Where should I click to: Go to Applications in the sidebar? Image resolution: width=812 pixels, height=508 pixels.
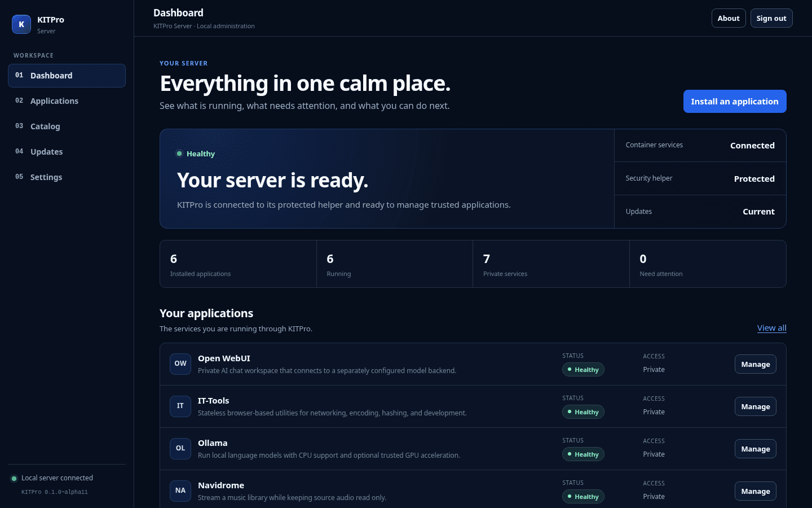67,101
